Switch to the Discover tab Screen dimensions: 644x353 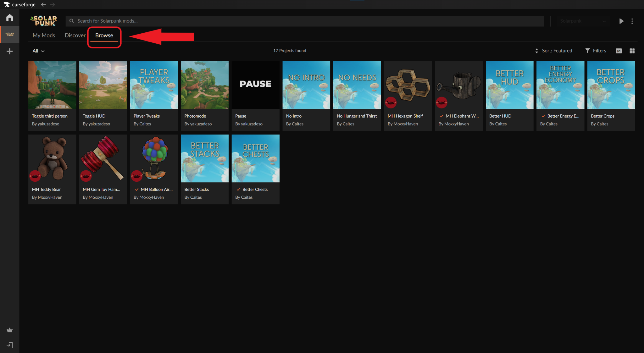point(75,35)
